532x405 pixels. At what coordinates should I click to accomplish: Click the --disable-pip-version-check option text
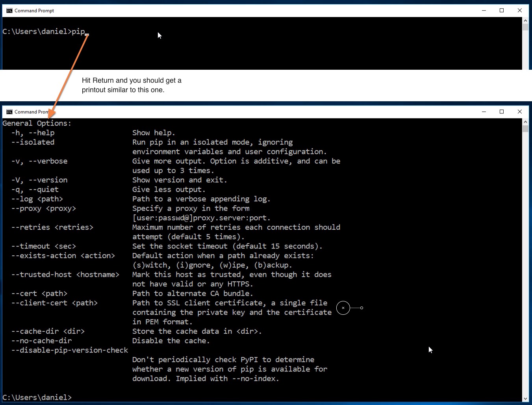click(69, 350)
